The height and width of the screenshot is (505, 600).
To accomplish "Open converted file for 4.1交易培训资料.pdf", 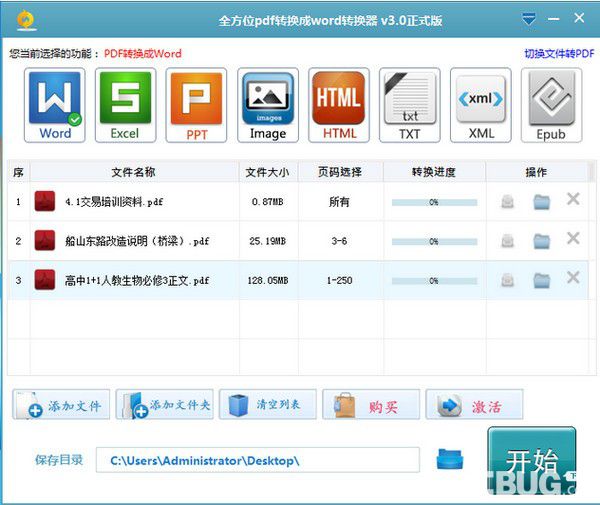I will click(x=507, y=202).
